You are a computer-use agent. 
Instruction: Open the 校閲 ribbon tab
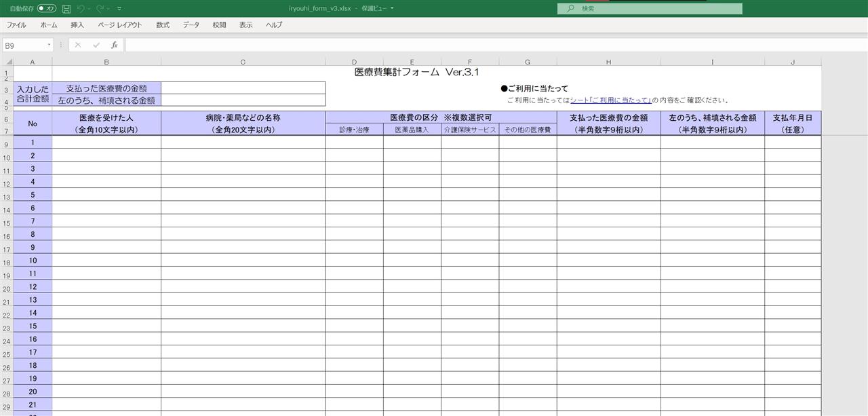click(219, 25)
